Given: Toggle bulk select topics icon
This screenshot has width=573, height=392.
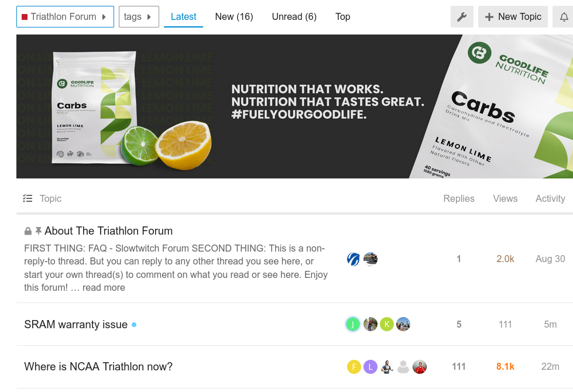Looking at the screenshot, I should 28,198.
